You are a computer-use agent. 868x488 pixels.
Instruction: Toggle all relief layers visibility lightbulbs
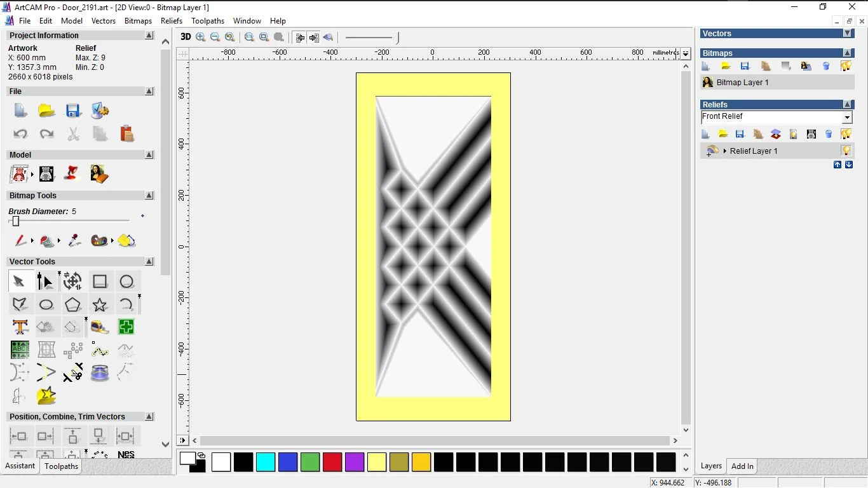pyautogui.click(x=846, y=134)
